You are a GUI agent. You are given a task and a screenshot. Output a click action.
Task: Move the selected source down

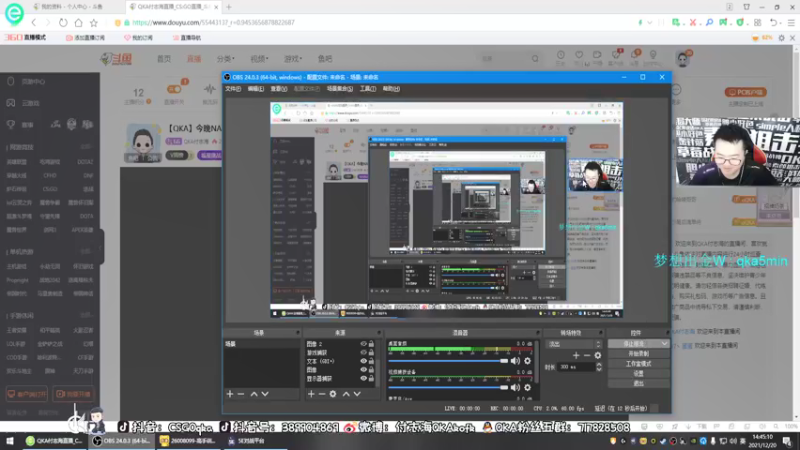tap(357, 394)
